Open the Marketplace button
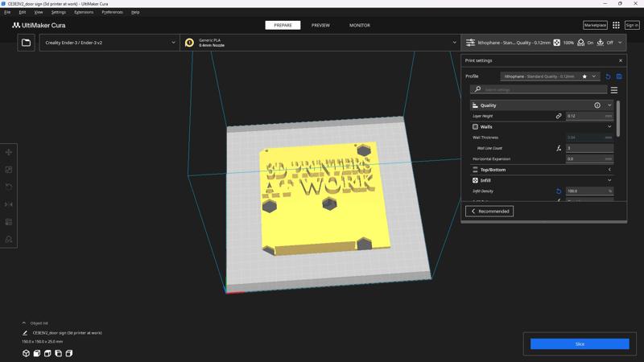The height and width of the screenshot is (362, 644). (595, 26)
